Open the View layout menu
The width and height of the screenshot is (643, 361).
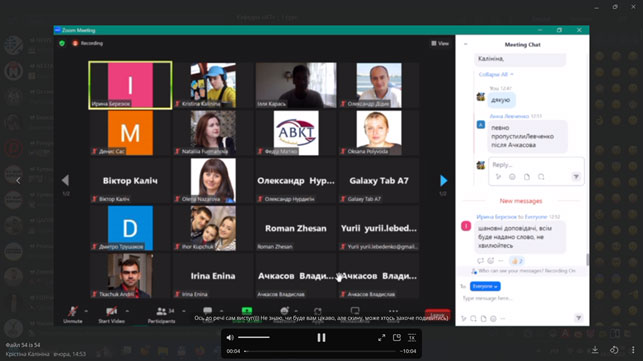(440, 43)
